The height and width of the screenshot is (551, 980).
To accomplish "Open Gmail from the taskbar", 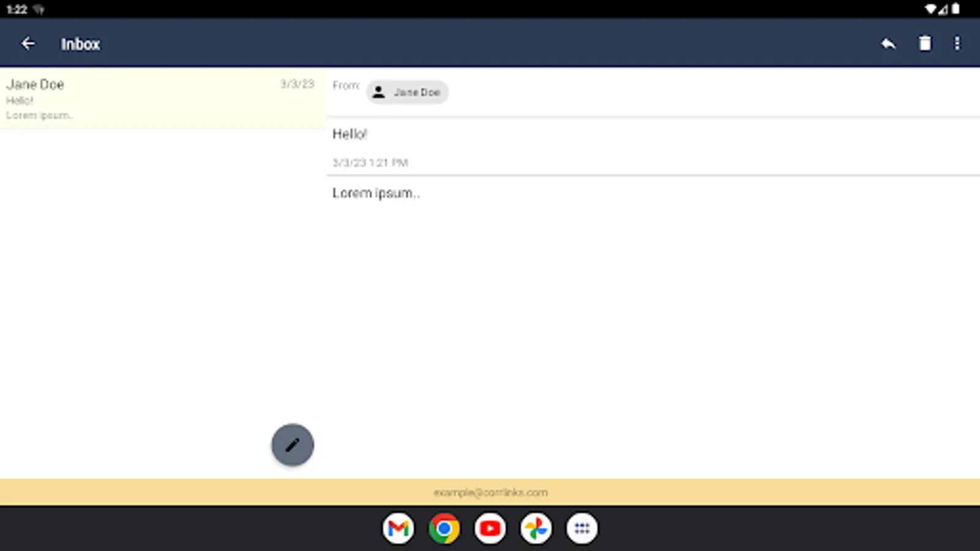I will pos(399,528).
